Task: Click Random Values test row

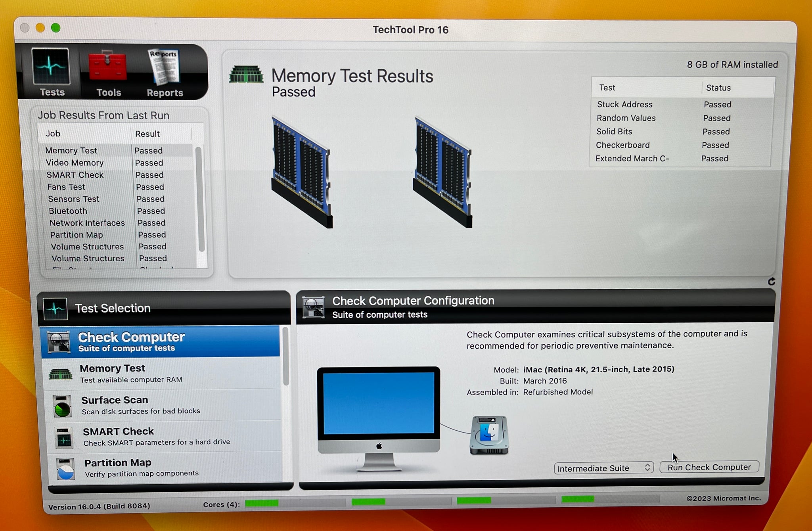Action: pyautogui.click(x=682, y=118)
